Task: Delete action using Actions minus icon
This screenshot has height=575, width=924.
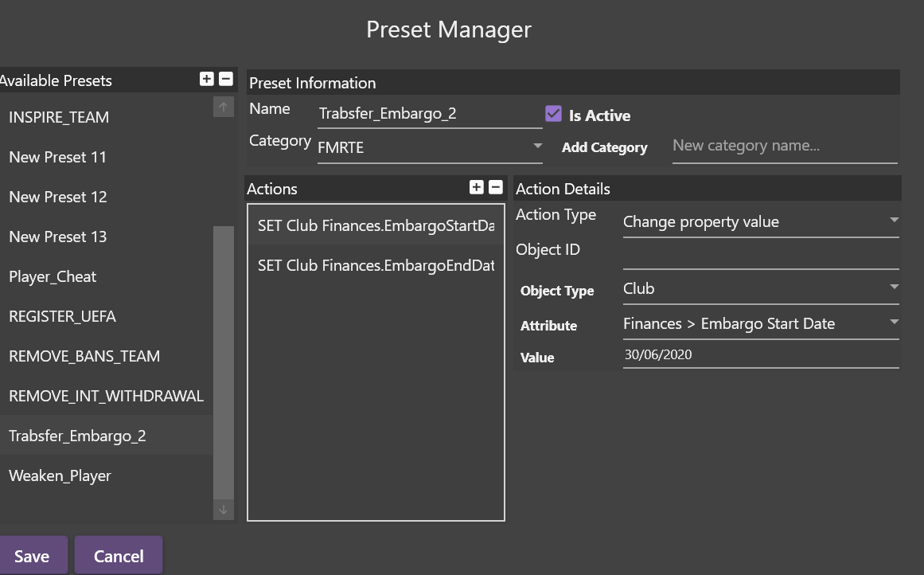Action: pos(496,187)
